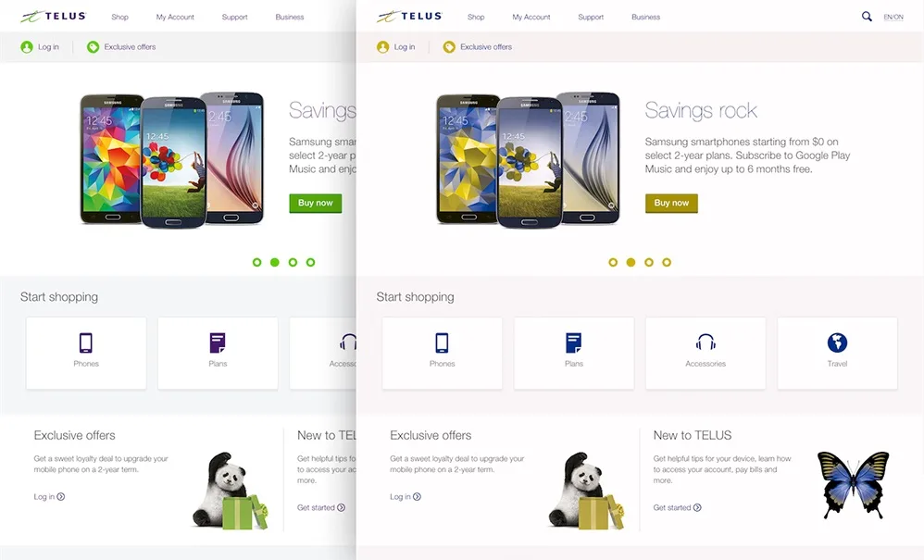The height and width of the screenshot is (560, 924).
Task: Open the Travel globe tile
Action: click(x=837, y=354)
